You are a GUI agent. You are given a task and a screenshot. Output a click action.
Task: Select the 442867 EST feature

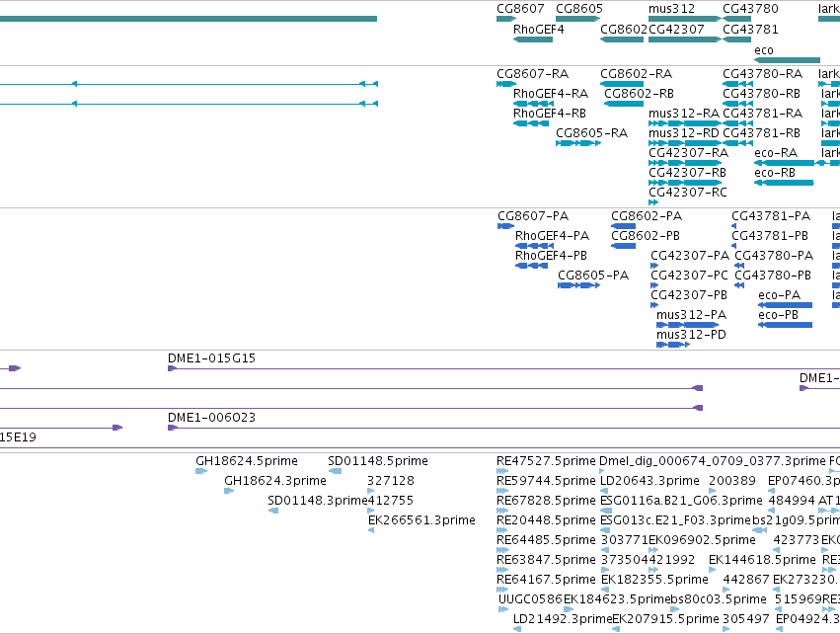click(725, 590)
